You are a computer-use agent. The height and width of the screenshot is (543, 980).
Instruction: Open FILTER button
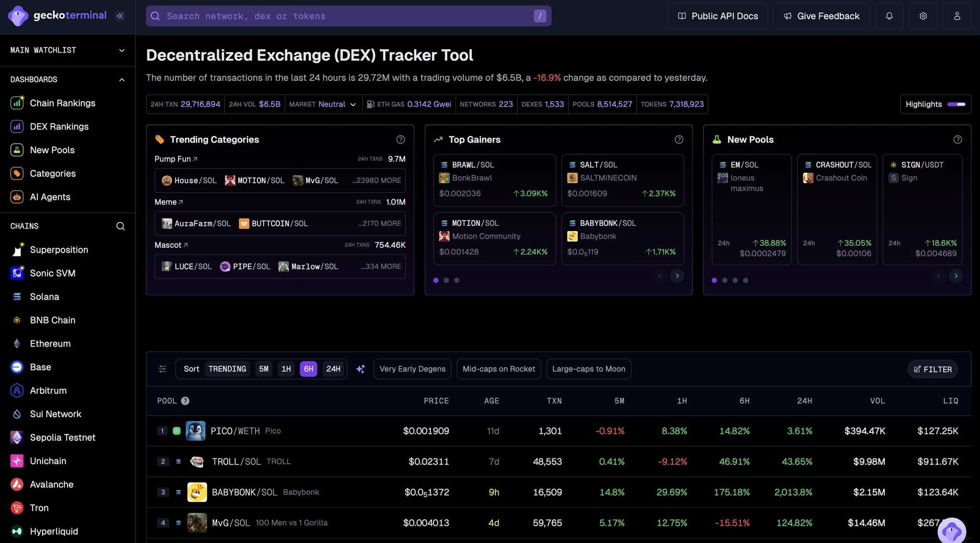[933, 369]
